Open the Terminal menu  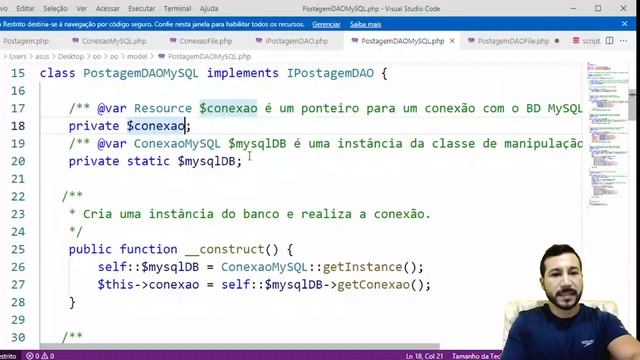click(177, 8)
